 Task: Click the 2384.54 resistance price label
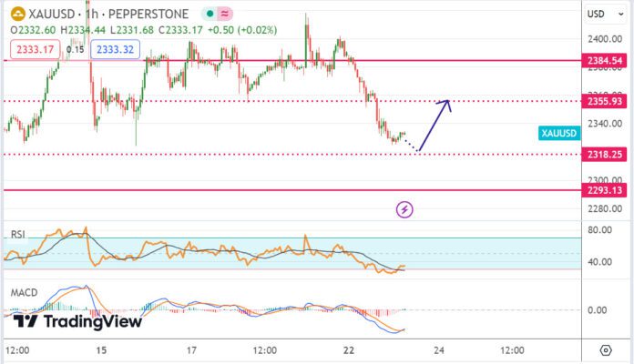point(605,61)
